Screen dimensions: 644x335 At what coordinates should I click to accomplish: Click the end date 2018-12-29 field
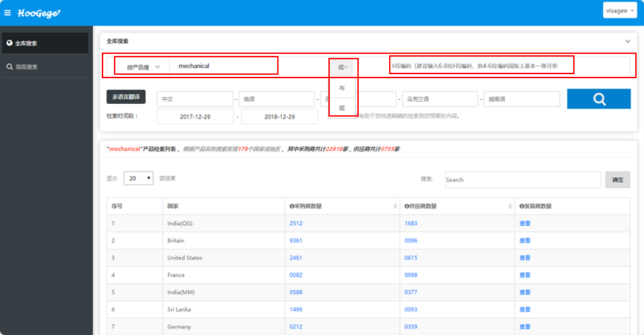click(279, 117)
